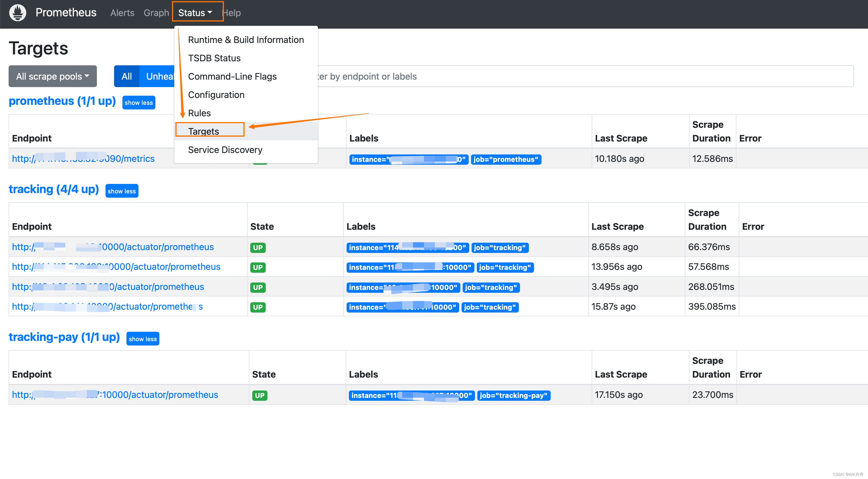Expand the All scrape pools dropdown
This screenshot has height=479, width=868.
pyautogui.click(x=52, y=76)
